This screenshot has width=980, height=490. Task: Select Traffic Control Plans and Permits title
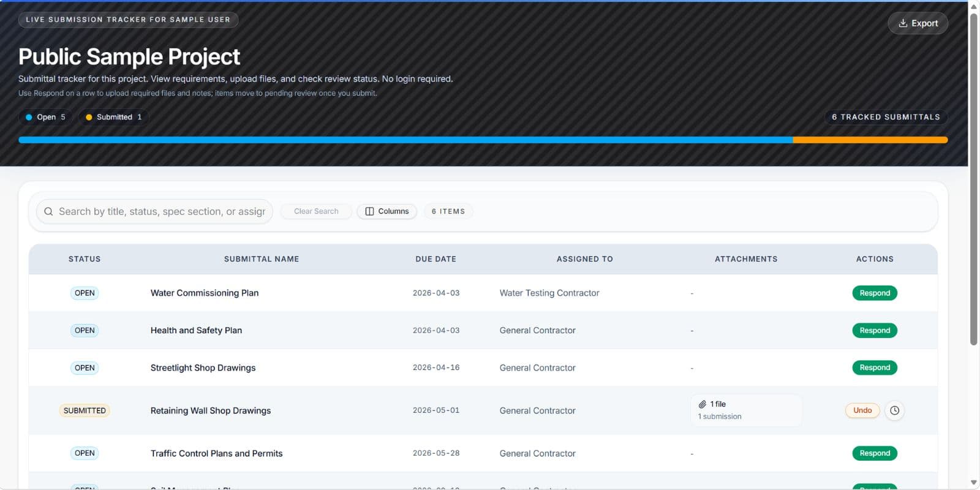point(216,453)
